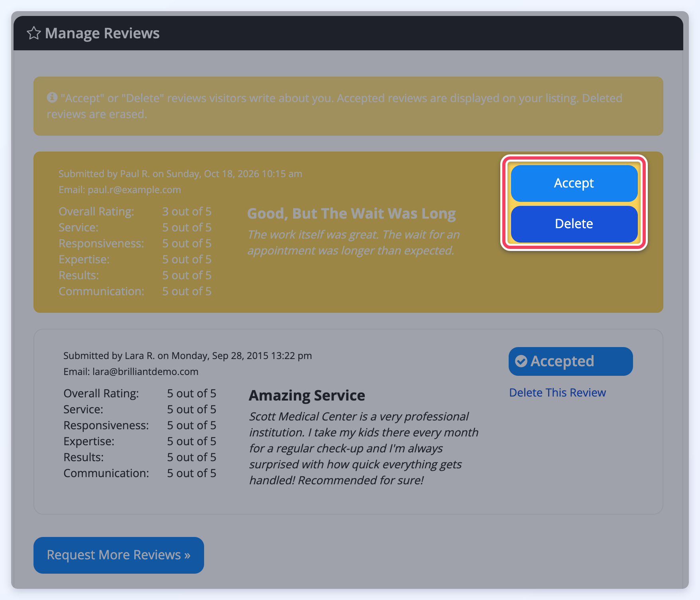Select the Manage Reviews heading text
The image size is (700, 600).
tap(102, 33)
